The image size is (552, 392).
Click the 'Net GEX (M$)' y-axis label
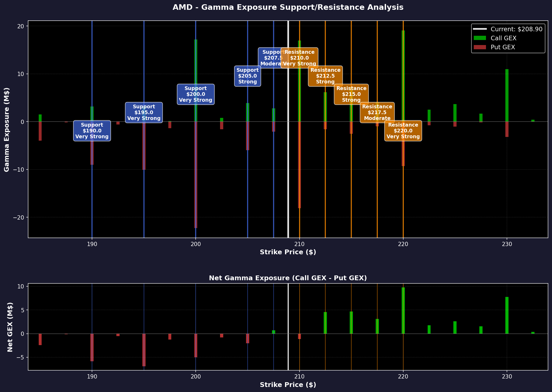pyautogui.click(x=10, y=327)
